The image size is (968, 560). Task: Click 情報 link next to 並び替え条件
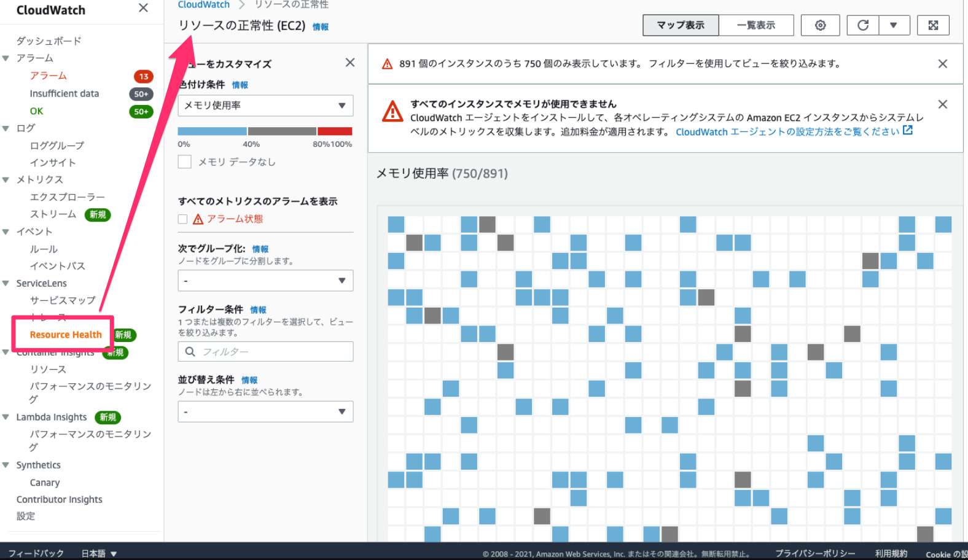(249, 380)
